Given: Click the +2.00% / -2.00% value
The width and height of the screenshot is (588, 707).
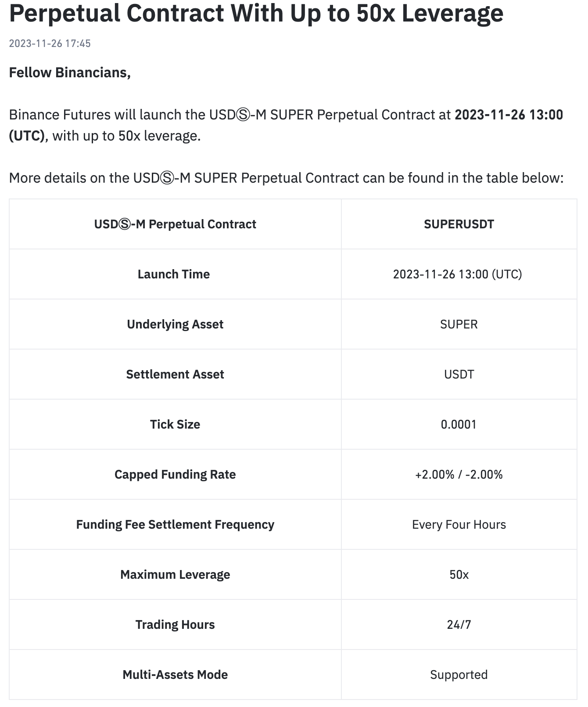Looking at the screenshot, I should click(459, 474).
